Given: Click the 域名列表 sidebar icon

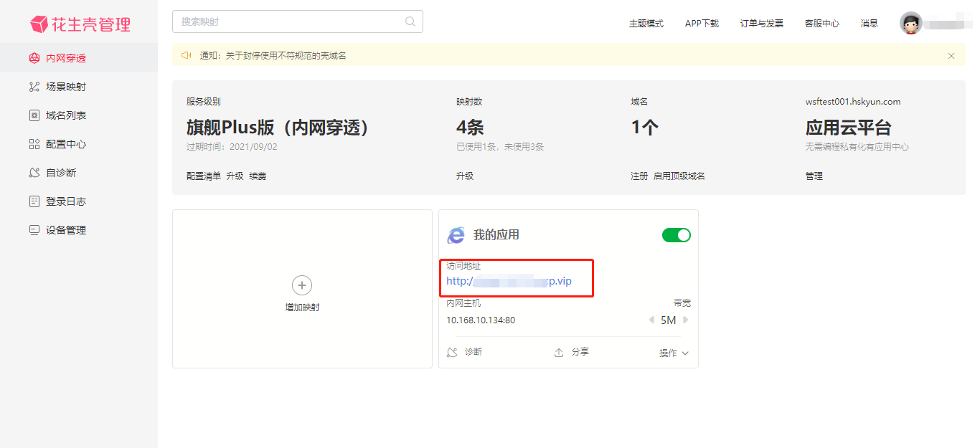Looking at the screenshot, I should point(34,115).
